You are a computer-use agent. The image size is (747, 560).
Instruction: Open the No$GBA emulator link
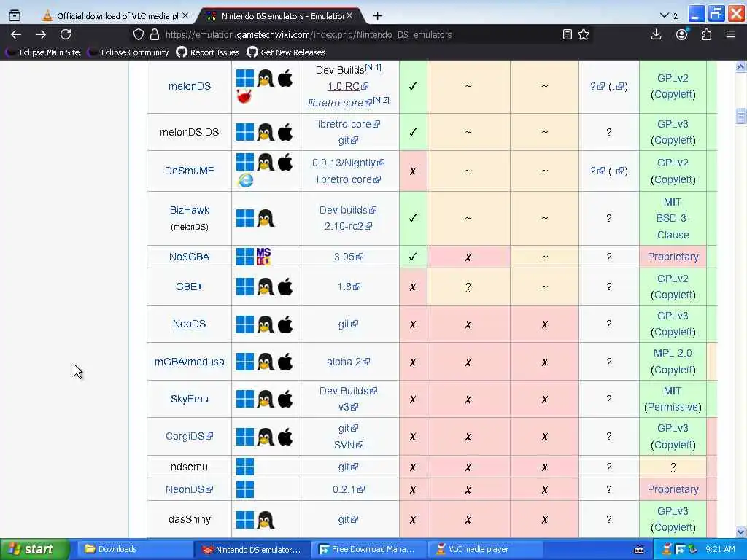189,257
